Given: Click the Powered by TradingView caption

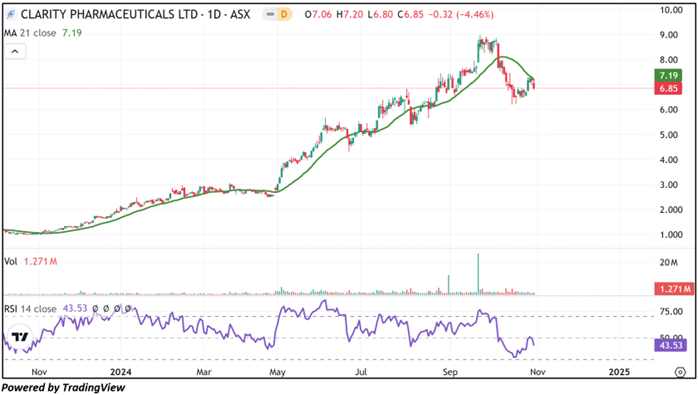Looking at the screenshot, I should click(64, 387).
